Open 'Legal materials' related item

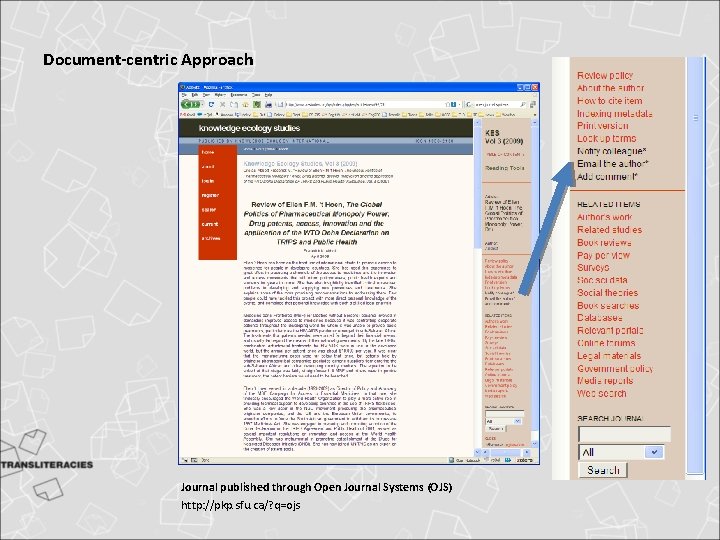[x=609, y=356]
